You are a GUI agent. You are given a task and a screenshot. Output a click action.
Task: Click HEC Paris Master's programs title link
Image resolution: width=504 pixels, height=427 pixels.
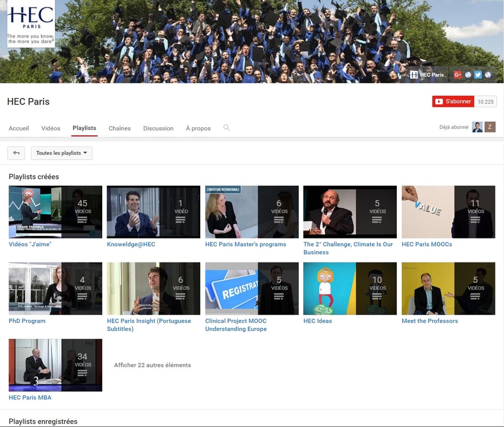[246, 244]
